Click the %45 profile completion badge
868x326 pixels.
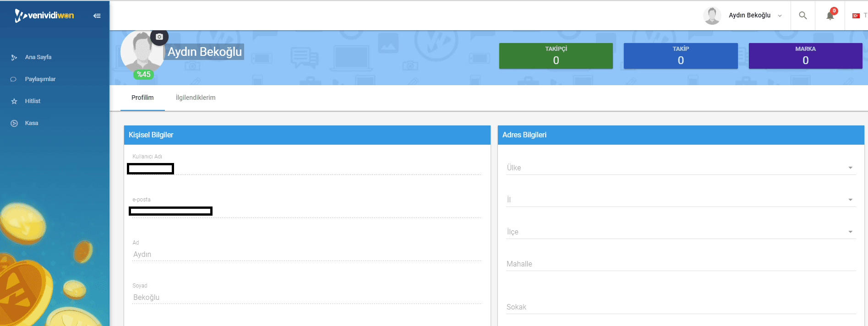coord(143,74)
